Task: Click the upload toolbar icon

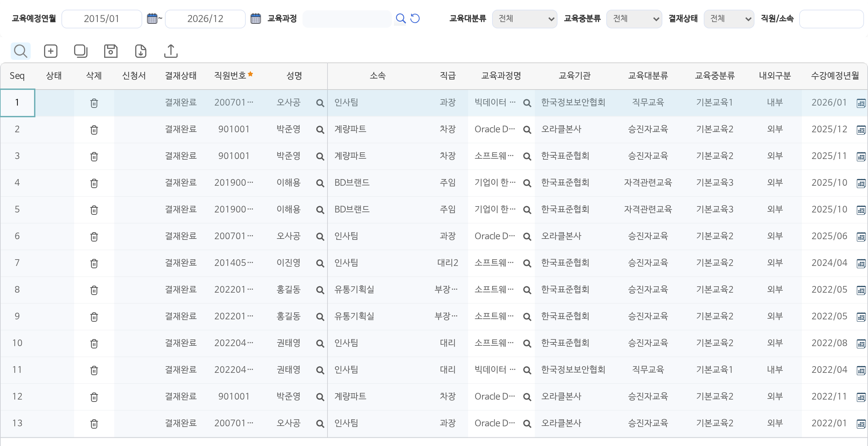Action: (171, 51)
